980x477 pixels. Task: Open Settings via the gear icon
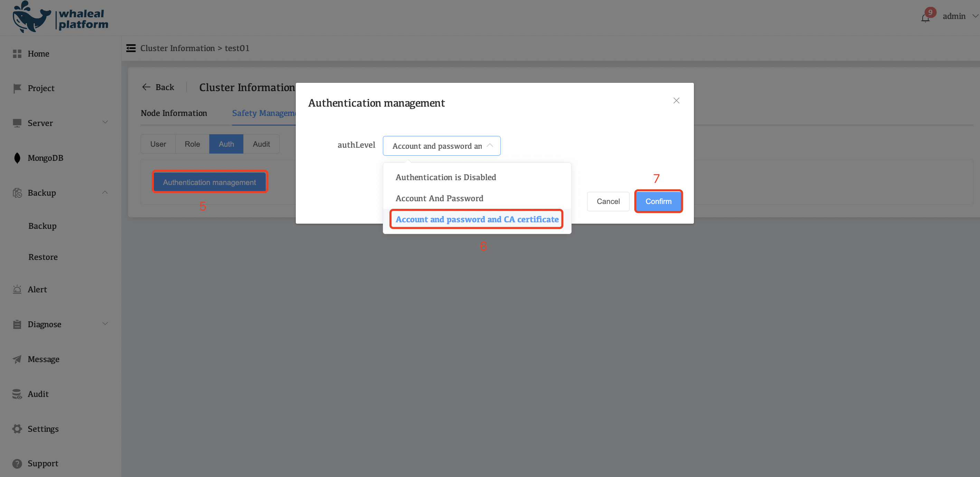click(x=17, y=428)
